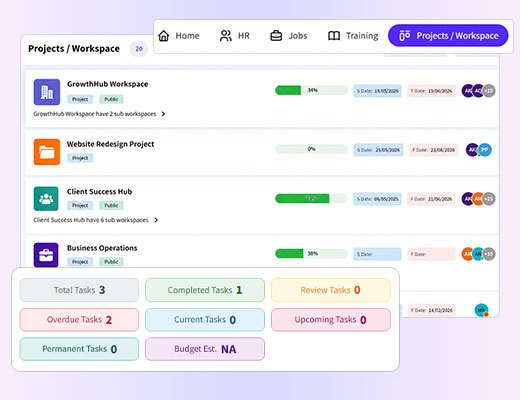Open the Business Operations briefcase icon
This screenshot has height=400, width=520.
point(46,255)
